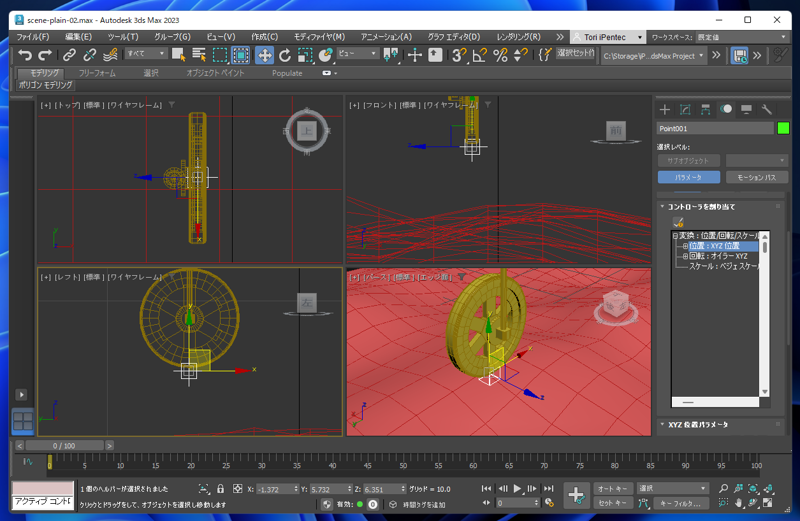Click the green object color swatch
This screenshot has width=800, height=521.
pos(783,128)
